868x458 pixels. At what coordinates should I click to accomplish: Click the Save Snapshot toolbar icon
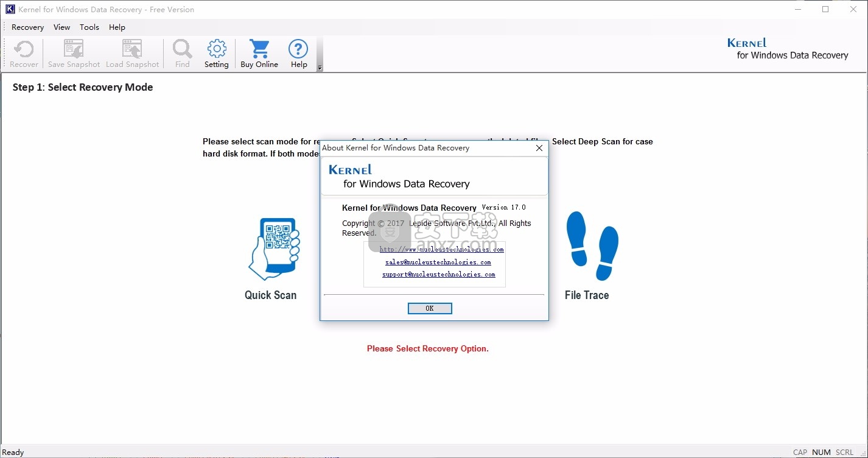coord(74,49)
